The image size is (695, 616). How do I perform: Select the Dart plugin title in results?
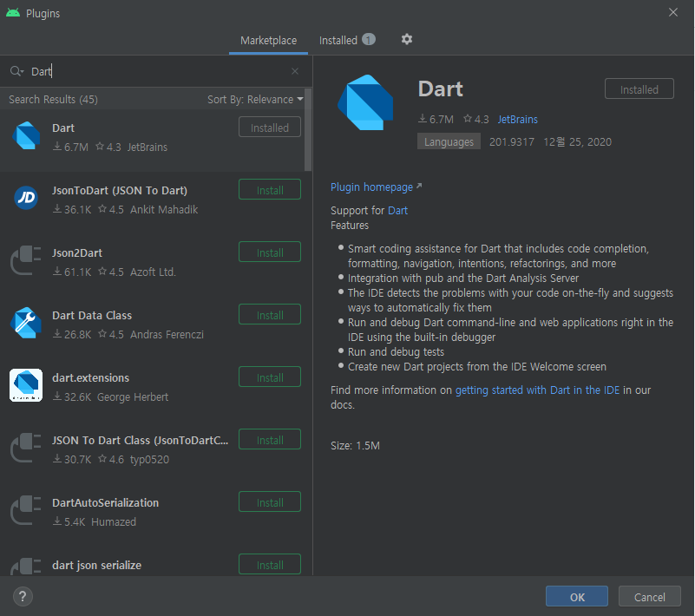(x=63, y=128)
